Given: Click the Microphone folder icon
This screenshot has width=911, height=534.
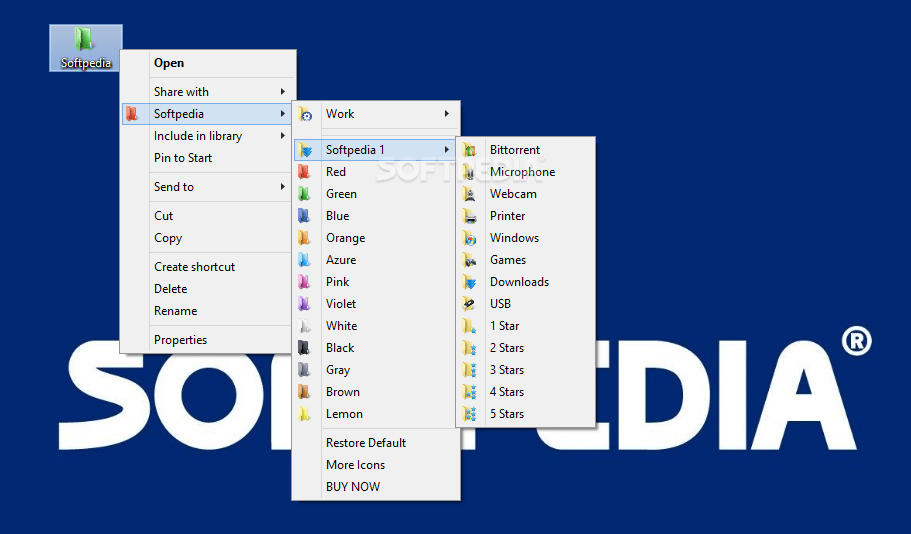Looking at the screenshot, I should click(469, 172).
